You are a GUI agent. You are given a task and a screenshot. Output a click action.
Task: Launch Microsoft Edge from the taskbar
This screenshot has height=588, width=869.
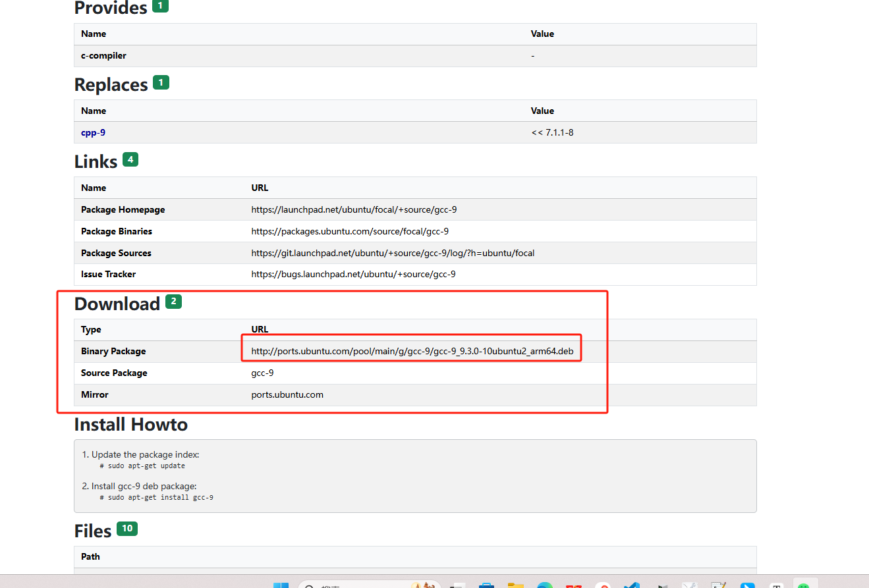point(544,585)
